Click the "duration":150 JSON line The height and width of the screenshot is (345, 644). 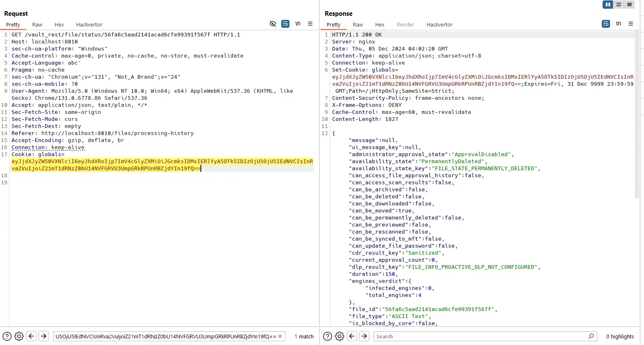point(374,274)
